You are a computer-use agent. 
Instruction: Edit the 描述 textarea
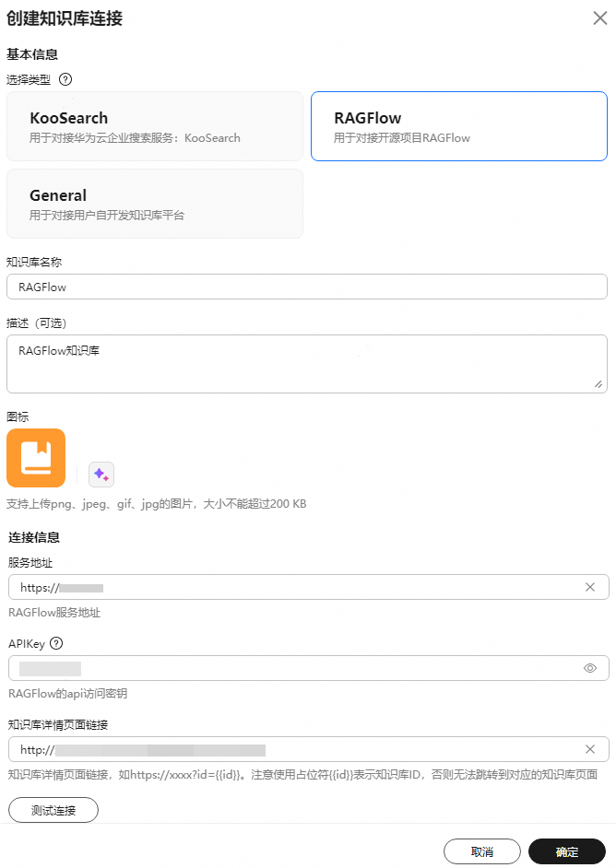pos(307,364)
